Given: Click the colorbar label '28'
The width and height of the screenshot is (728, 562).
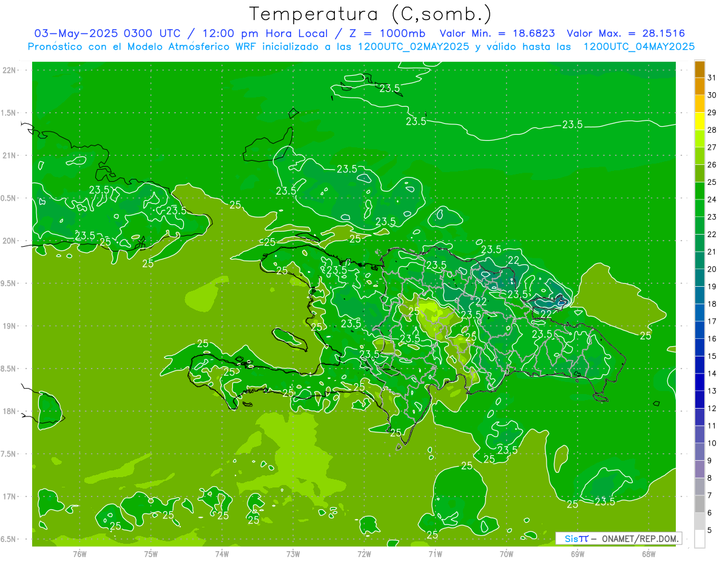Looking at the screenshot, I should [x=712, y=130].
